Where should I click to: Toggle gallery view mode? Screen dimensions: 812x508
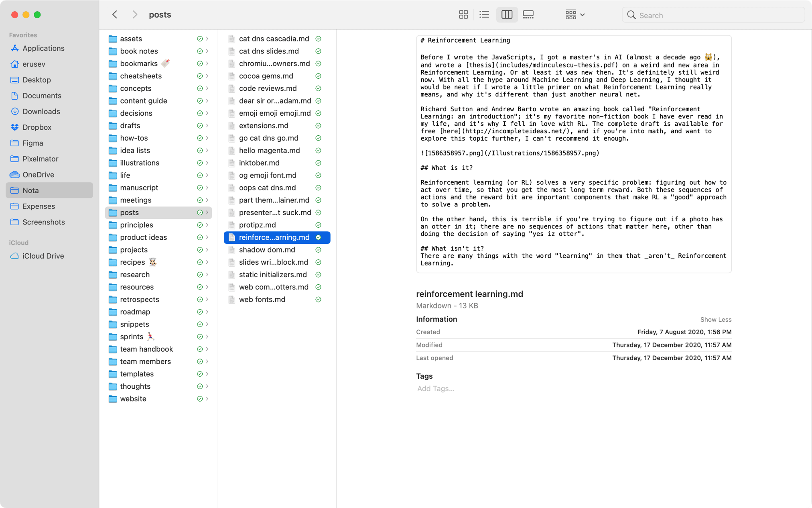pyautogui.click(x=528, y=14)
